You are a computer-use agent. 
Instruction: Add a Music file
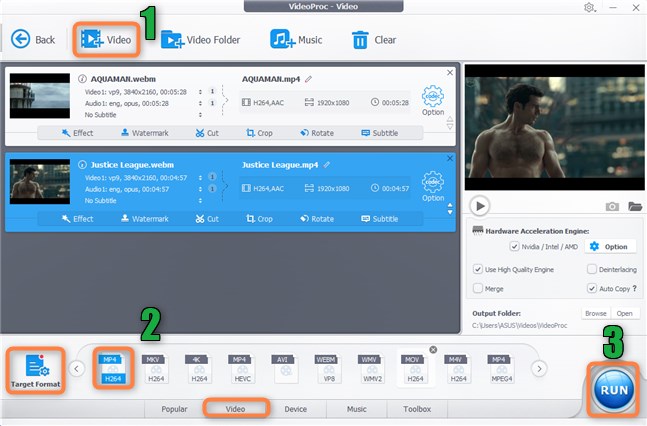tap(296, 40)
